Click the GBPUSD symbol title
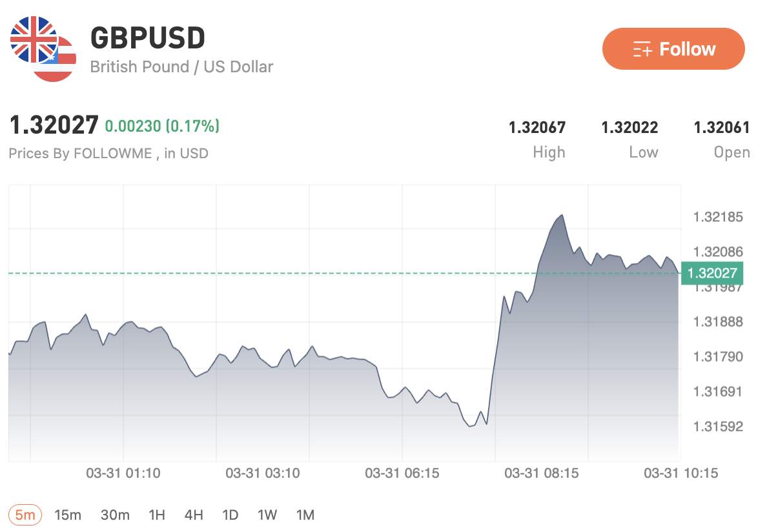The height and width of the screenshot is (532, 767). point(148,39)
